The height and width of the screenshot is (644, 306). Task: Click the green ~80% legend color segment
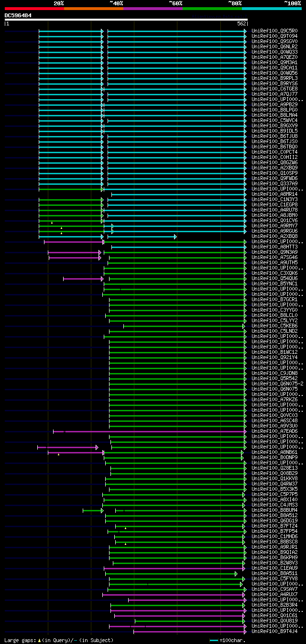tap(212, 9)
